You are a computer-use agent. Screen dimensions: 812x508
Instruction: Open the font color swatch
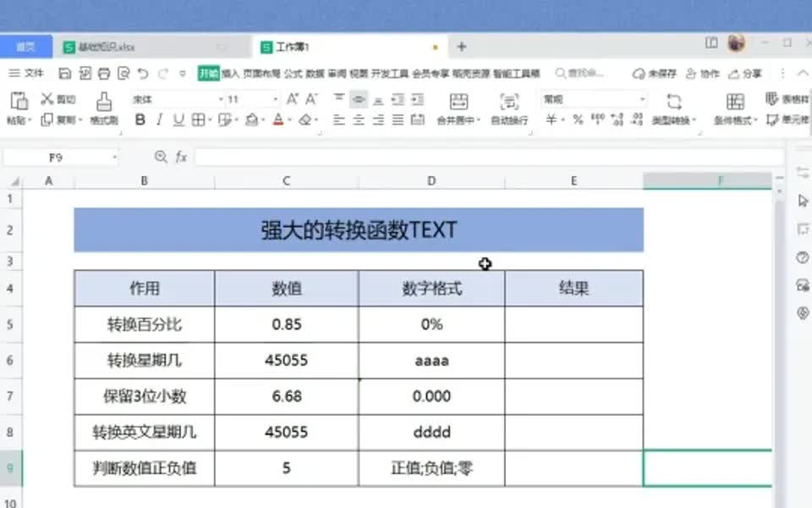pyautogui.click(x=278, y=118)
